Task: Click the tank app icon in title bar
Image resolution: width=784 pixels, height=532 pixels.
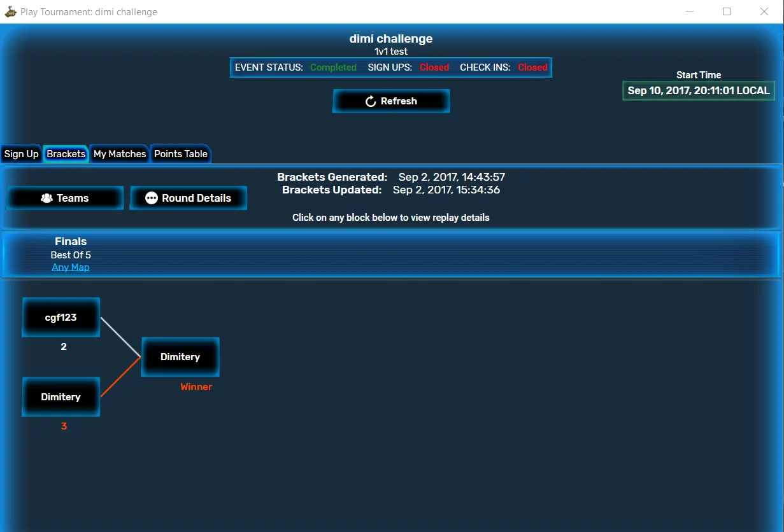Action: point(10,11)
